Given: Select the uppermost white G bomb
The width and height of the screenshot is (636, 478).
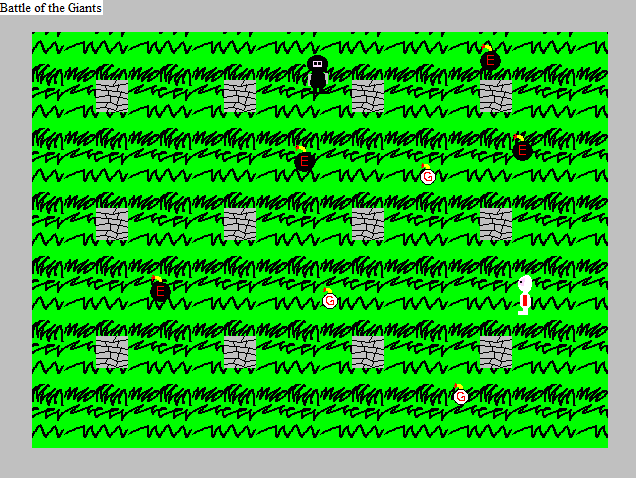Looking at the screenshot, I should 428,176.
